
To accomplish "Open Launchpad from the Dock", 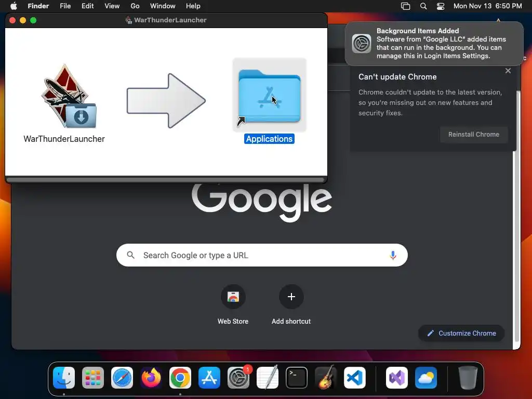I will [93, 378].
